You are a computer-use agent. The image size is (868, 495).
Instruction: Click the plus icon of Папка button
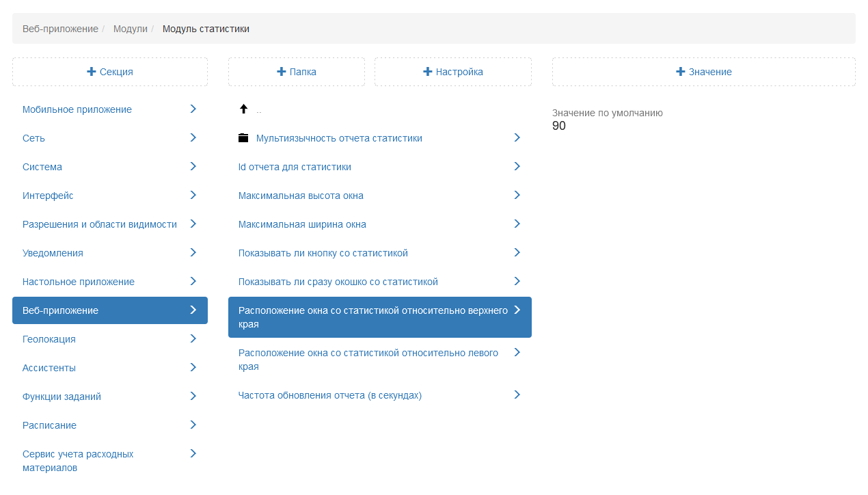(x=281, y=72)
